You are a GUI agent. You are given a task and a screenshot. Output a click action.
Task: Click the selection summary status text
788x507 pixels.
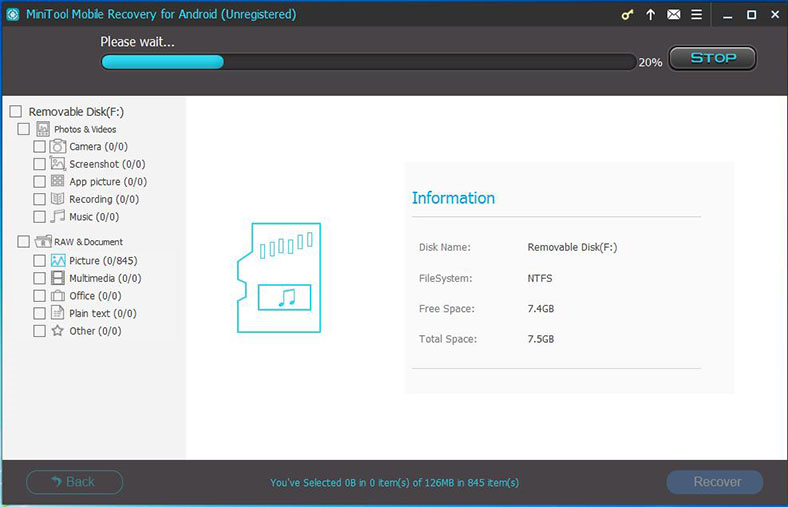pos(395,483)
